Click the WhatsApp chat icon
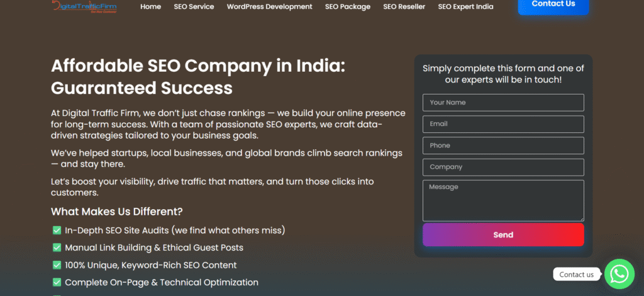Screen dimensions: 644x296 (619, 273)
